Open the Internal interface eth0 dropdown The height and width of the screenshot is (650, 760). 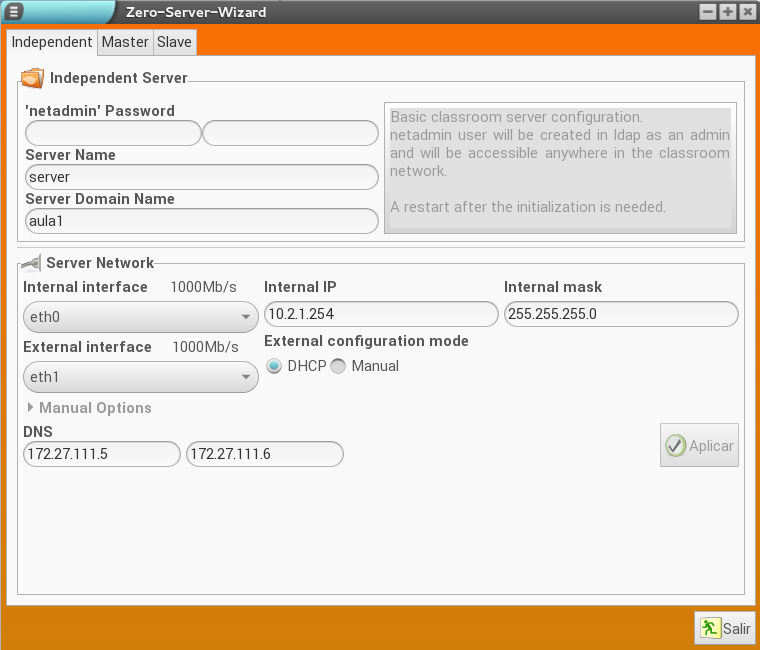tap(140, 318)
